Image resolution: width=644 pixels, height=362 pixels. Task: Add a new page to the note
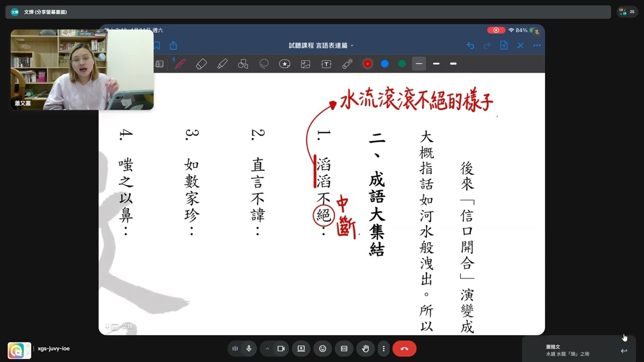[x=504, y=45]
